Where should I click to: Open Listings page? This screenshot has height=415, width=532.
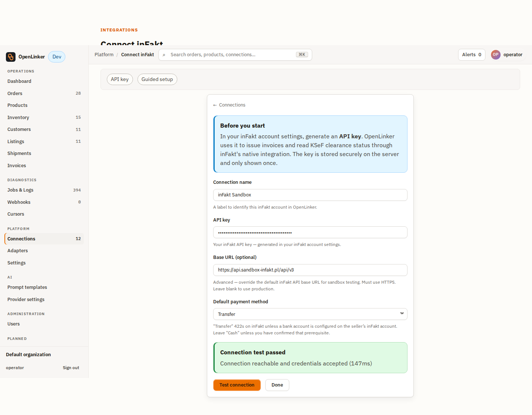[44, 141]
